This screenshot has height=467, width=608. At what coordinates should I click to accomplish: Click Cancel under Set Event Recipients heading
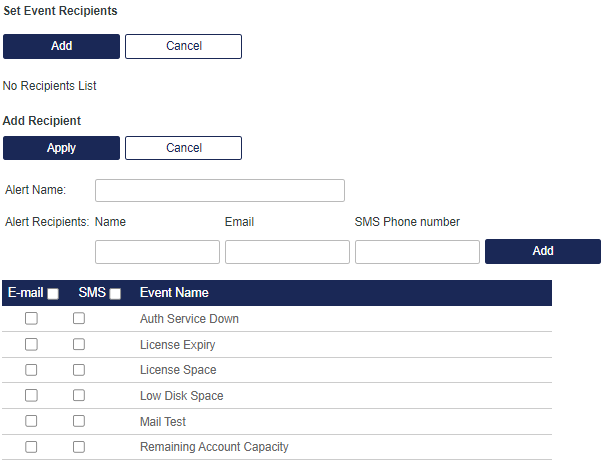tap(183, 46)
